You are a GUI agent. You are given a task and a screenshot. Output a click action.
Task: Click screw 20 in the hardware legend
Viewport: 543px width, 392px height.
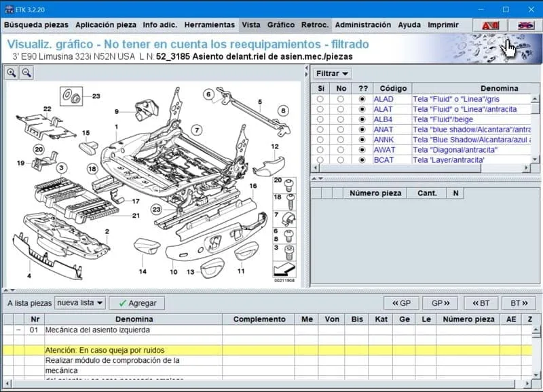click(x=288, y=184)
